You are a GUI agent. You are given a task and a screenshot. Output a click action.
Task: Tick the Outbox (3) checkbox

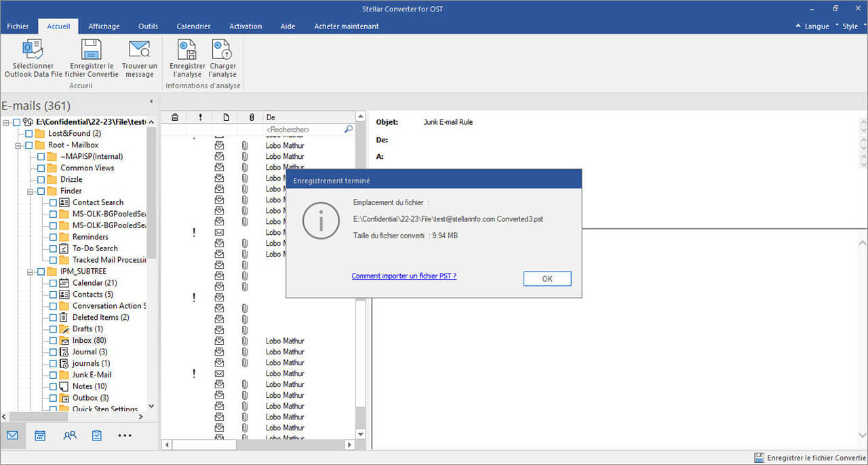pyautogui.click(x=53, y=398)
